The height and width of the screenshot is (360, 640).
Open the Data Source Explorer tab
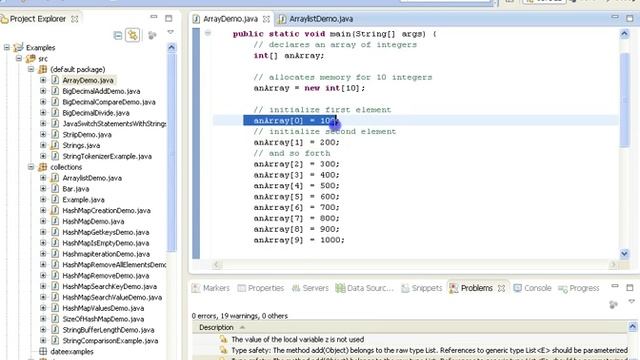[364, 288]
